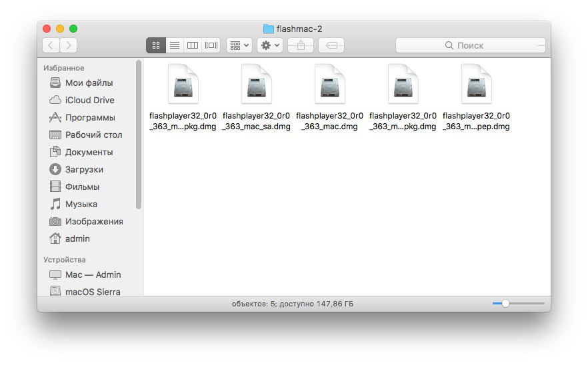Screen dimensions: 588x365
Task: Select macOS Sierra under Устройства
Action: pyautogui.click(x=93, y=292)
